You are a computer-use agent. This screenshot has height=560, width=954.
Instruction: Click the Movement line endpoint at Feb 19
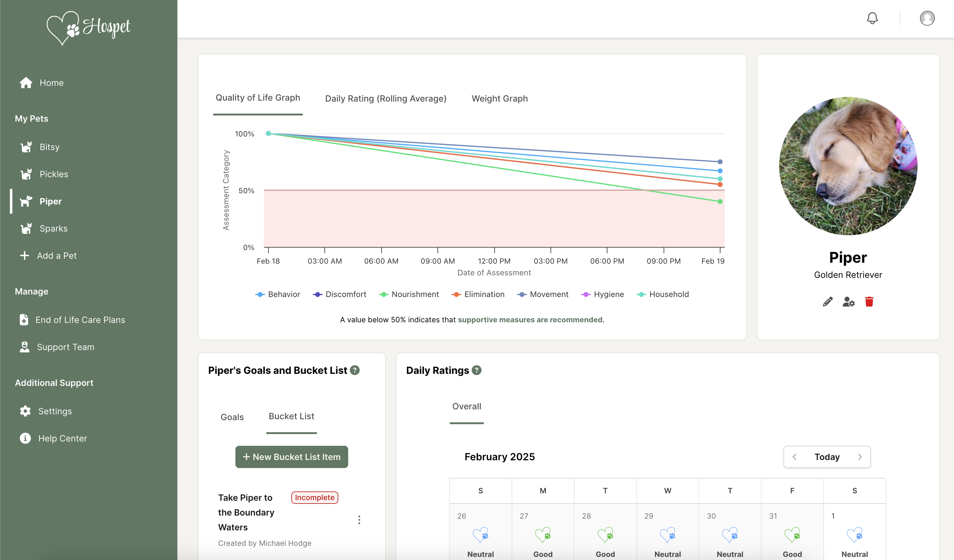pyautogui.click(x=720, y=161)
